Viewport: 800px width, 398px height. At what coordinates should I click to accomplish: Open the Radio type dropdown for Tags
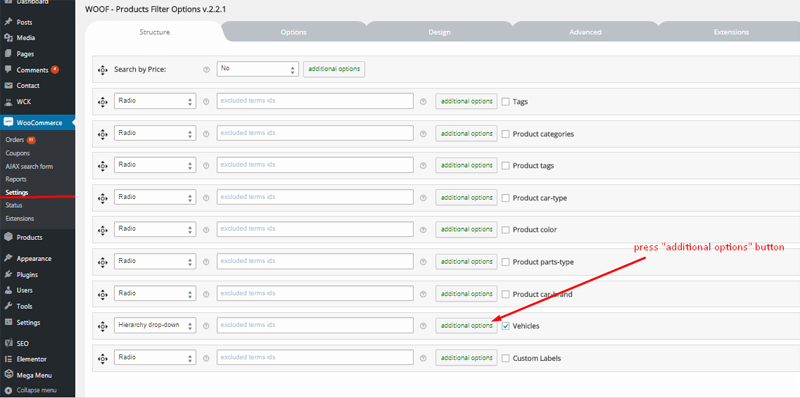[155, 101]
